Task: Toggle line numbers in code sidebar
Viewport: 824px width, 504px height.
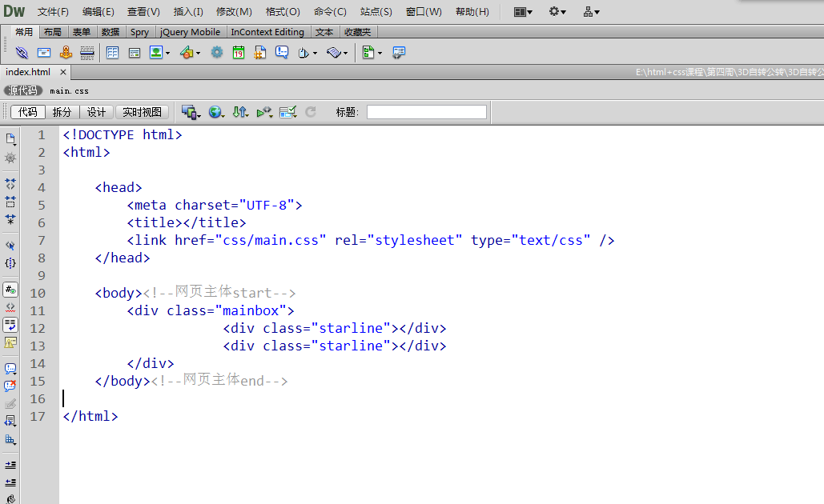Action: 10,290
